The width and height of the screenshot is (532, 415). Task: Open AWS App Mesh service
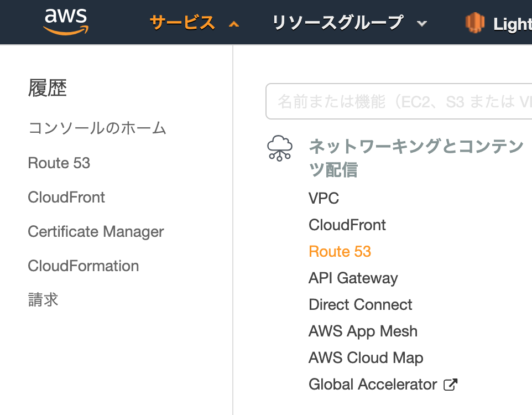click(363, 331)
